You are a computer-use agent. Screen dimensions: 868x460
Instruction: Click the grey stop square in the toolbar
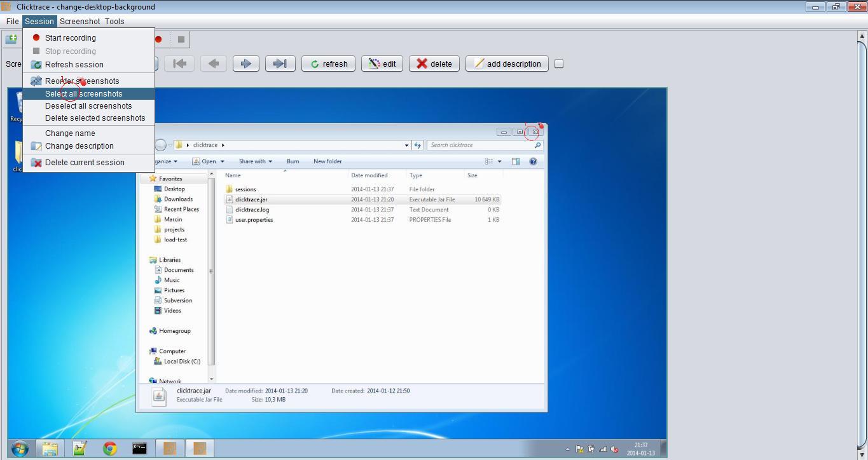(x=181, y=39)
